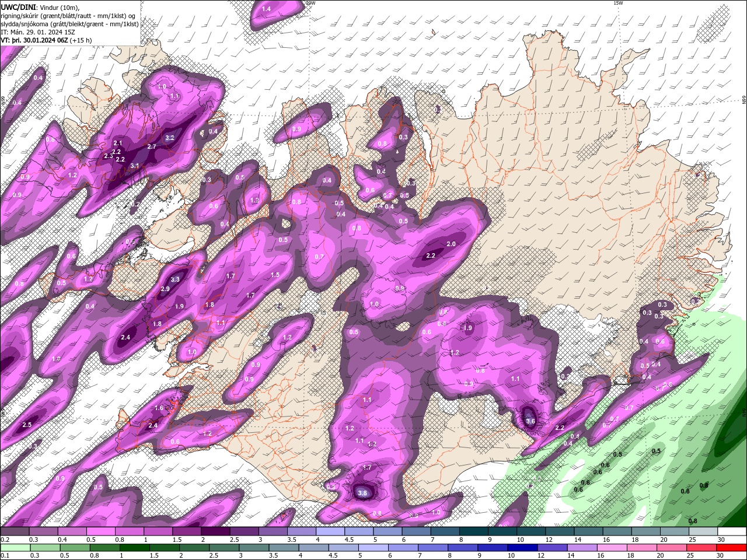Click the 15W longitude label

tap(618, 3)
